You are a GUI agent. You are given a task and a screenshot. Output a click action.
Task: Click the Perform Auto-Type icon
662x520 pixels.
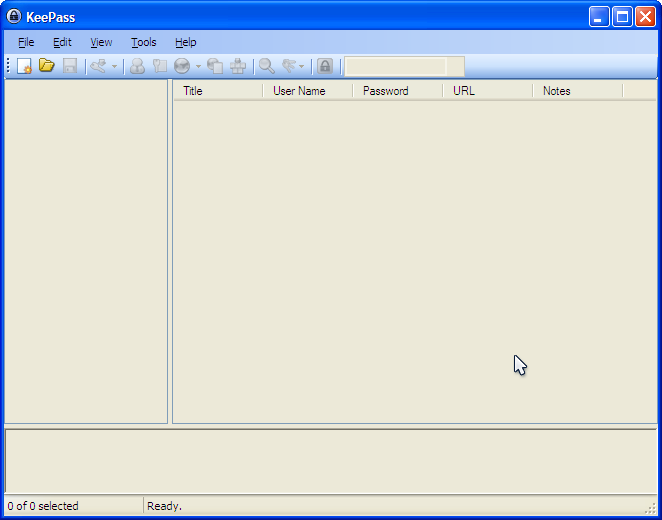pyautogui.click(x=238, y=66)
